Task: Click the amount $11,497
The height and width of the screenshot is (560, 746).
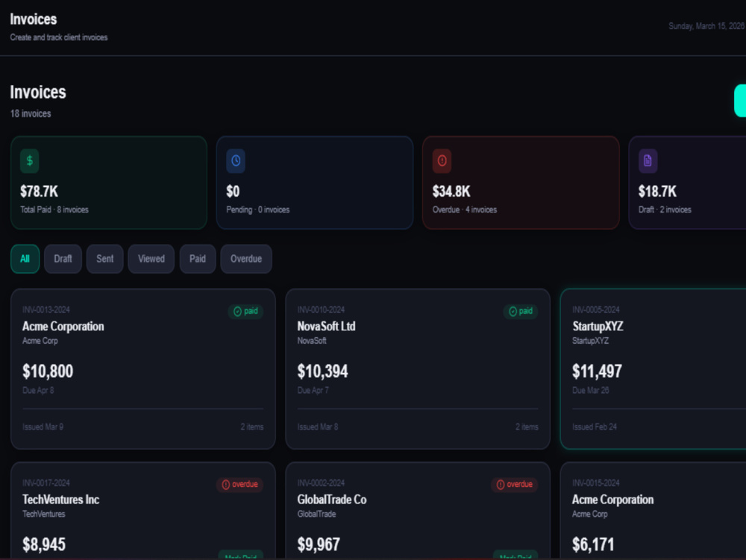Action: [x=597, y=371]
